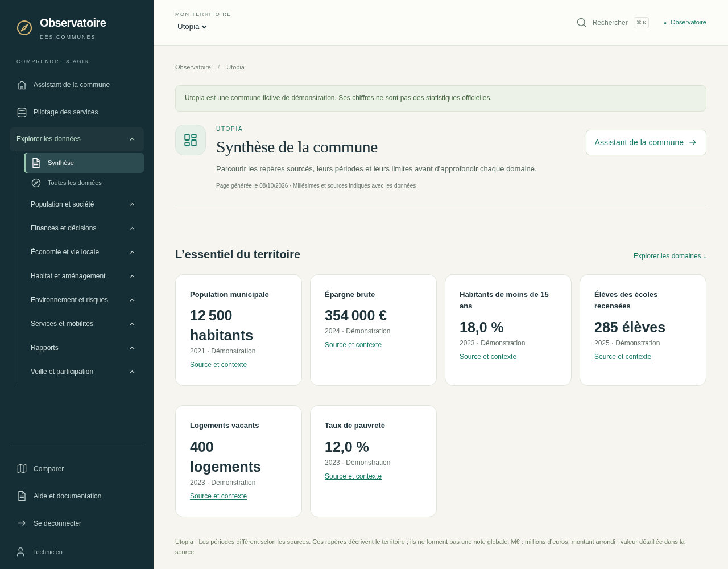Open Source et contexte for Habitants de moins de 15 ans
This screenshot has width=728, height=569.
(x=488, y=357)
